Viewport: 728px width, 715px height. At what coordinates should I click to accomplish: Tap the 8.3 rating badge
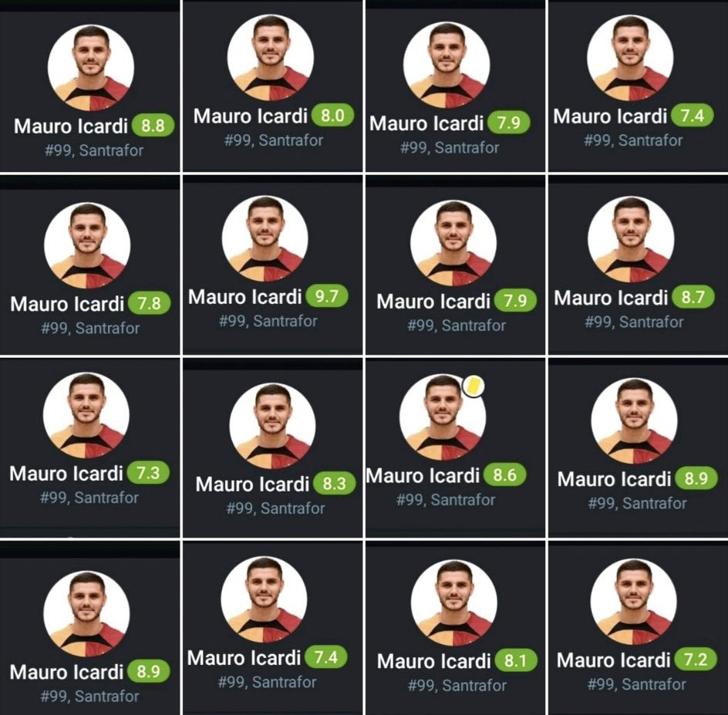pos(335,484)
